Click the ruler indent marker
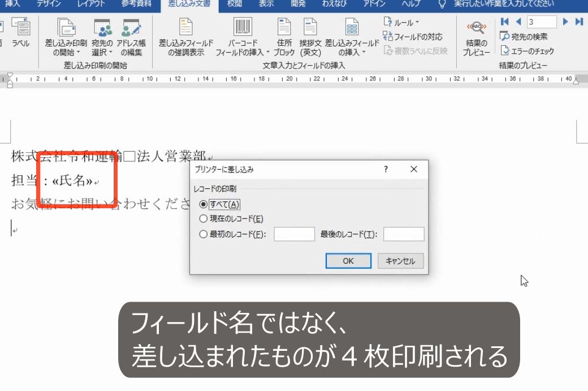Image resolution: width=588 pixels, height=391 pixels. click(10, 80)
